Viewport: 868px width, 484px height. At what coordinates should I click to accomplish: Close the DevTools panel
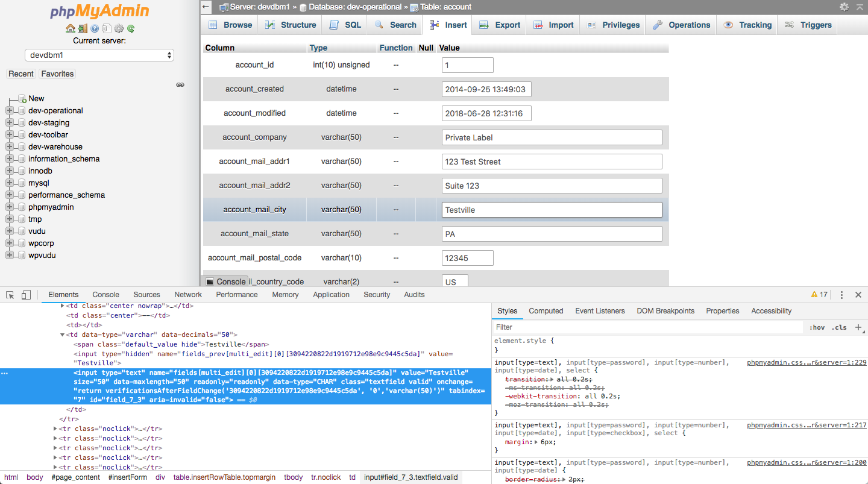click(x=858, y=295)
